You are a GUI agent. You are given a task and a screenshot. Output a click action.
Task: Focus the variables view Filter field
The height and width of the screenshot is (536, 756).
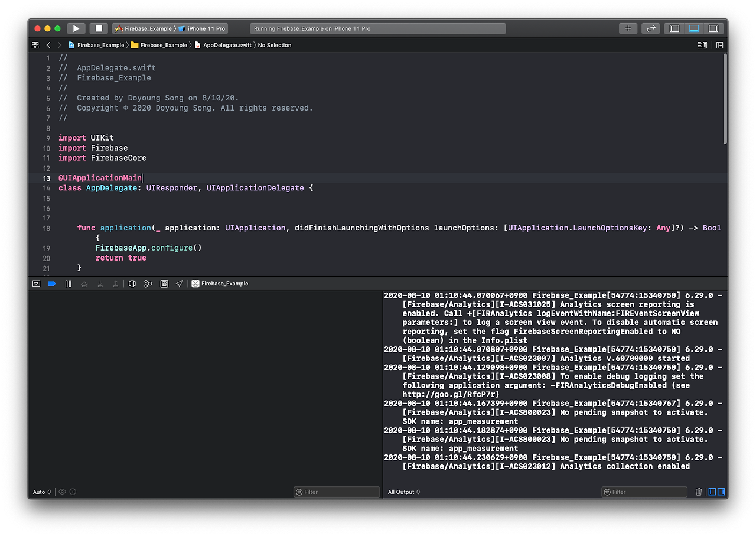pyautogui.click(x=337, y=492)
